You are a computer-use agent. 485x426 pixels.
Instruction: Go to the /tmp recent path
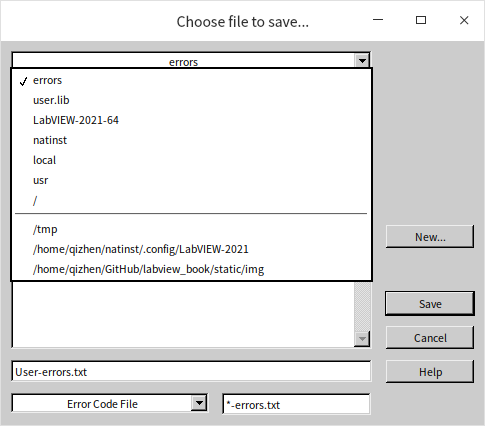tap(192, 229)
